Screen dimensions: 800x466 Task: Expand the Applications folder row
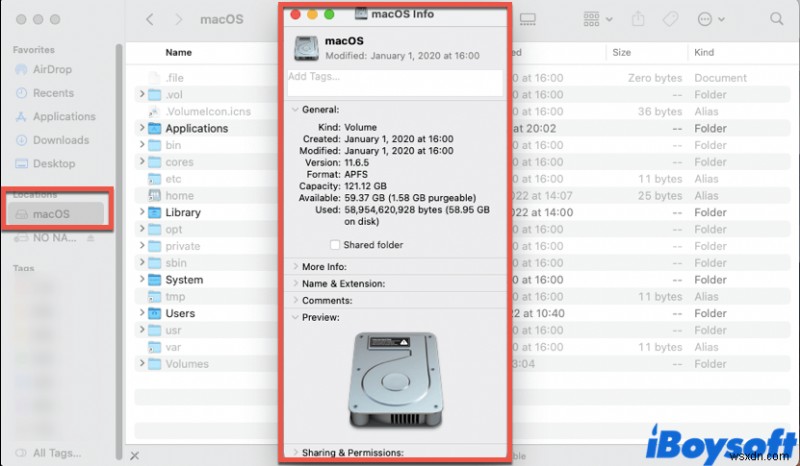pos(141,128)
